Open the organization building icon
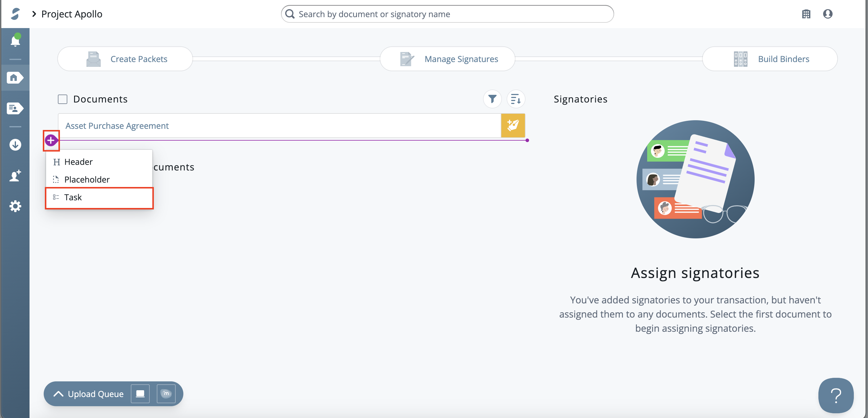Screen dimensions: 868x418 click(806, 14)
